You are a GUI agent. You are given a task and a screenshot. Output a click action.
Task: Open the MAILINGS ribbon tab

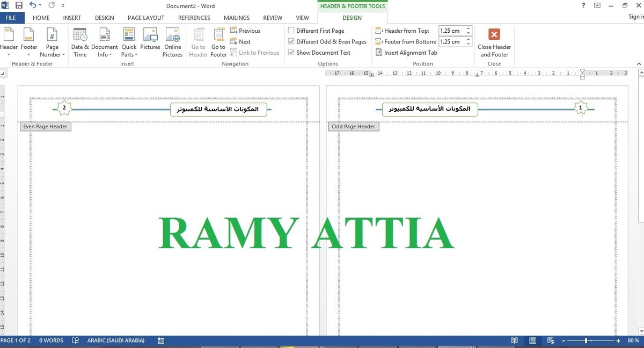[x=236, y=17]
